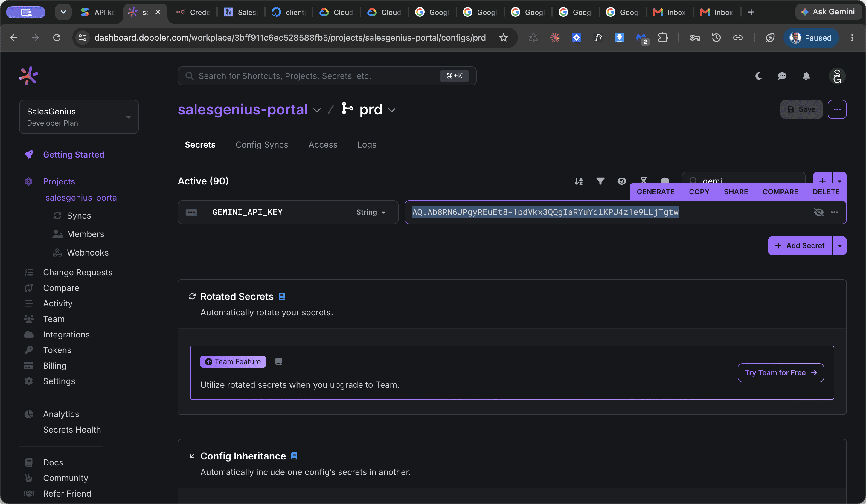Open Webhooks in the sidebar
Image resolution: width=866 pixels, height=504 pixels.
point(88,253)
